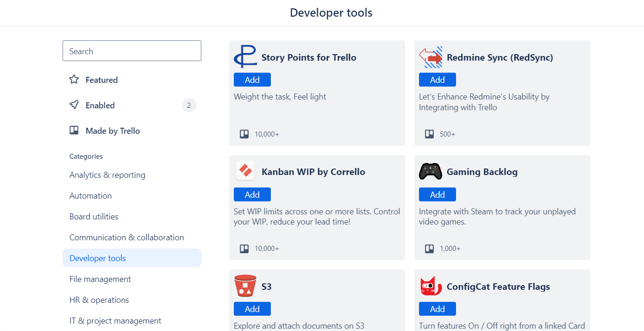Open Kanban WIP by Corrello title

pyautogui.click(x=313, y=172)
